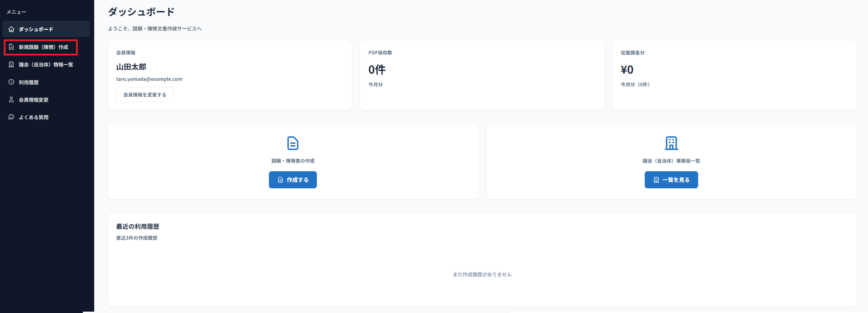
Task: Click the clock icon beside 利用履歴
Action: pos(11,82)
